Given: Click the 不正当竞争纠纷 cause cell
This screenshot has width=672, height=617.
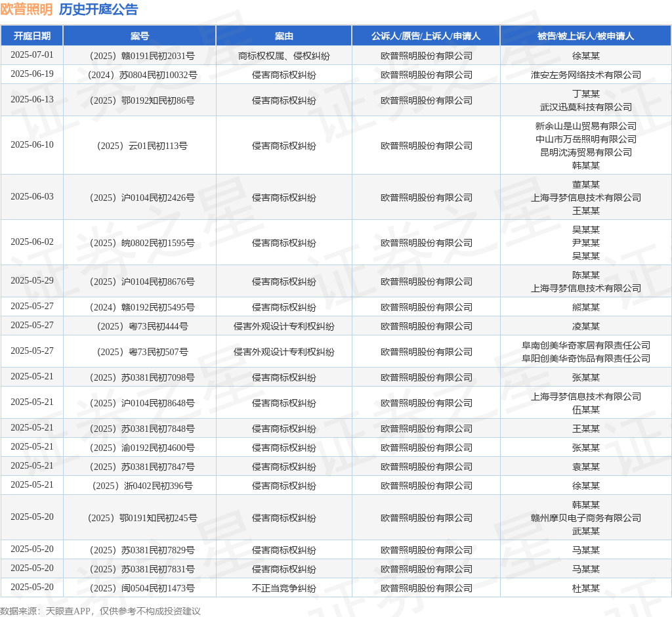Looking at the screenshot, I should pyautogui.click(x=284, y=588).
